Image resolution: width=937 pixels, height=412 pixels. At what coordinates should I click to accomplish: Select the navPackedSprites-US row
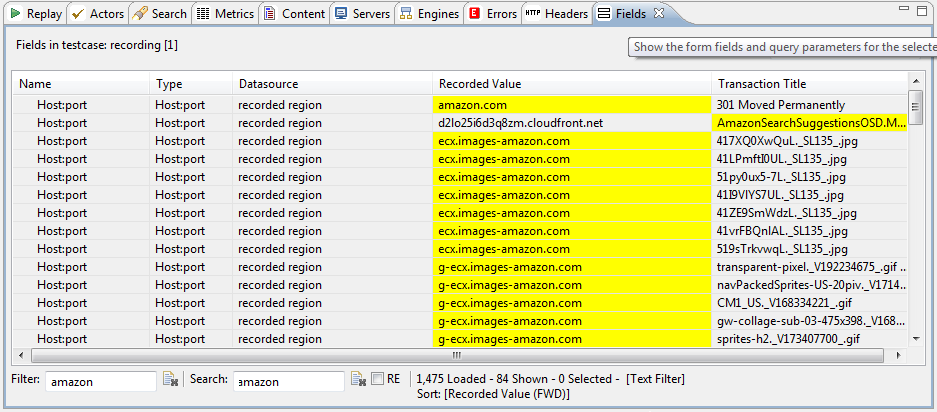point(460,285)
